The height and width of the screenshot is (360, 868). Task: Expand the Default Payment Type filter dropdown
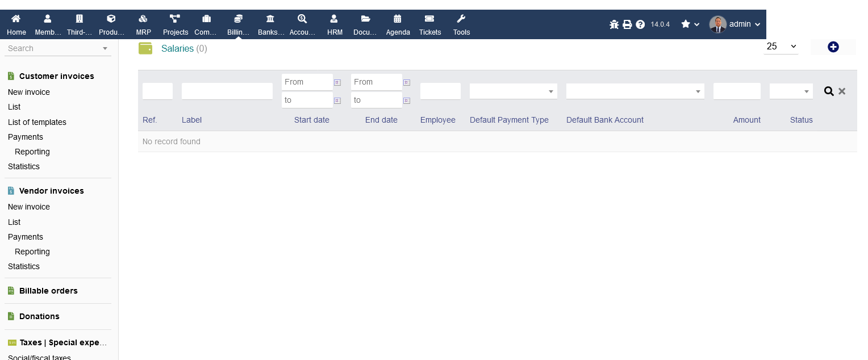click(x=513, y=91)
